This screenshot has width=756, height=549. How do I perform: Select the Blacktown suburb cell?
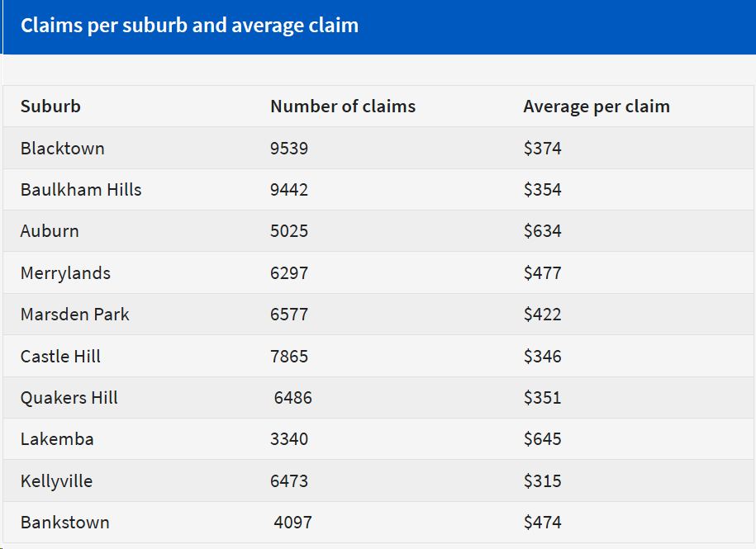63,149
